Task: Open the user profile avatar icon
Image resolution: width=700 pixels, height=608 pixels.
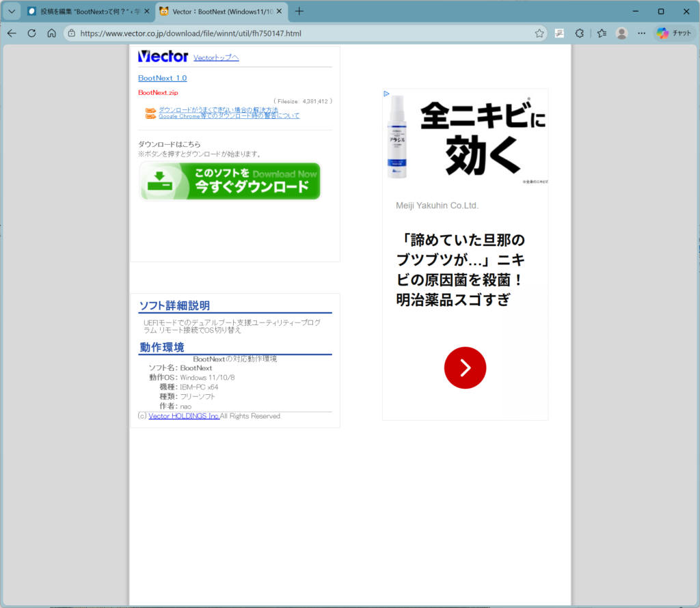Action: (621, 33)
